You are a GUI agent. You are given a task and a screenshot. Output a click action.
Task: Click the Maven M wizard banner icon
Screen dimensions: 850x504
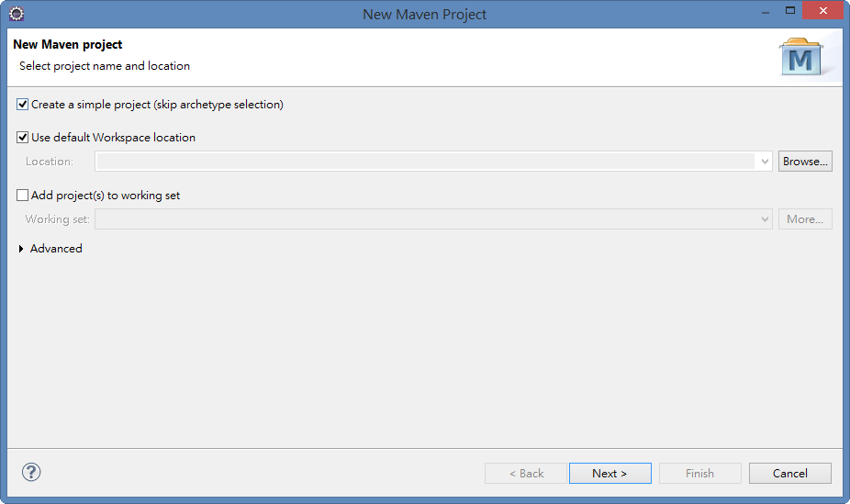pos(801,57)
